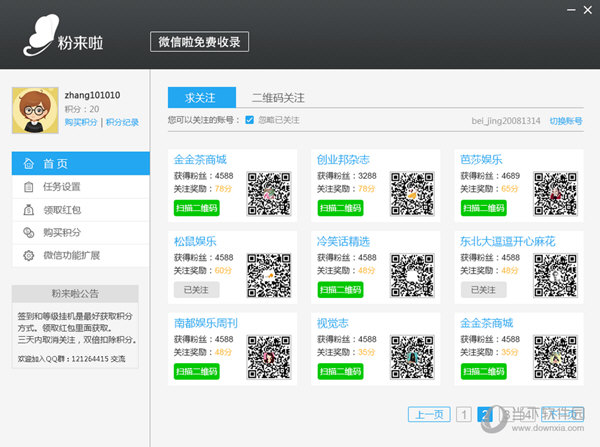Click 切换账号 switch account link
Screen dimensions: 600x447
tap(568, 120)
